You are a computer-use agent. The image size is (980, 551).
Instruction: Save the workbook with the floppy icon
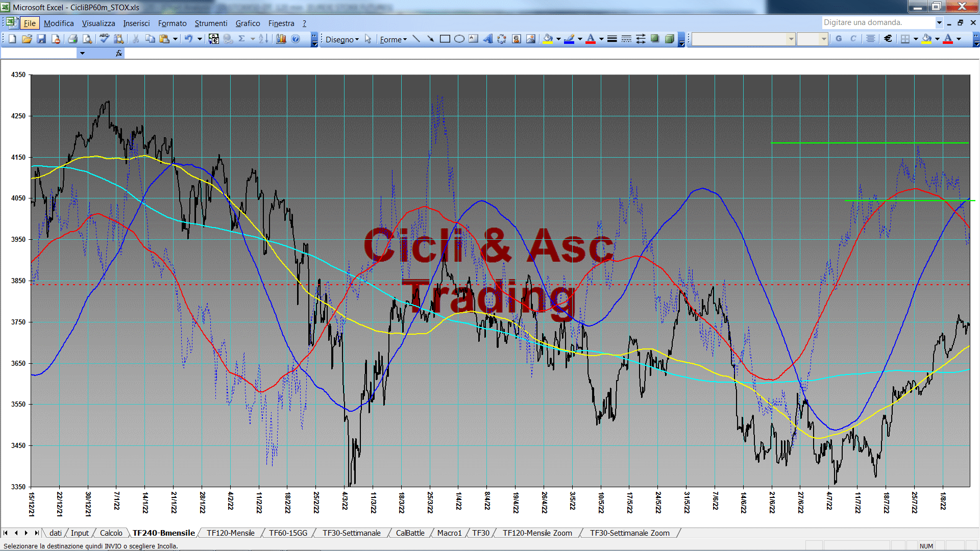click(x=41, y=39)
